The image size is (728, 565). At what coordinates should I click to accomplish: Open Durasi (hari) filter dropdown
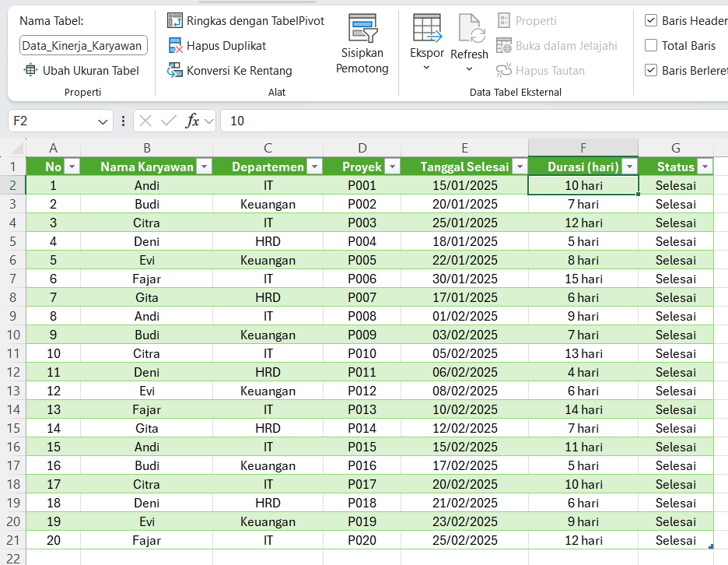pyautogui.click(x=630, y=167)
